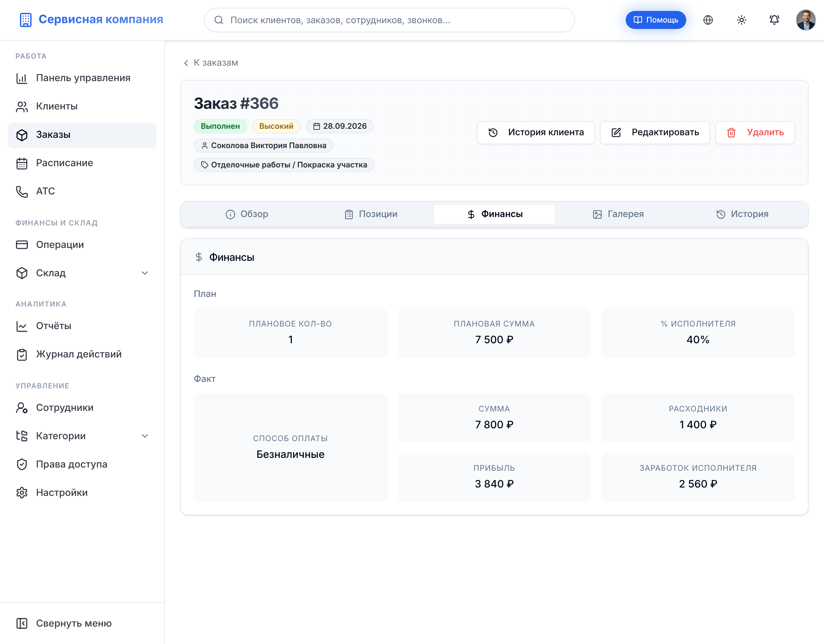Click client chip Соколова Виктория Павловна
Image resolution: width=824 pixels, height=644 pixels.
pyautogui.click(x=263, y=145)
